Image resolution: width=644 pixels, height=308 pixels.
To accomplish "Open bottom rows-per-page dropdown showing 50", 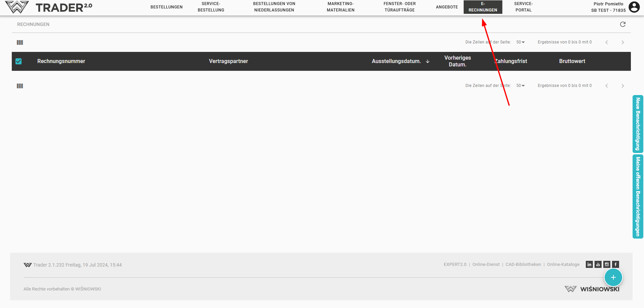I will point(520,86).
